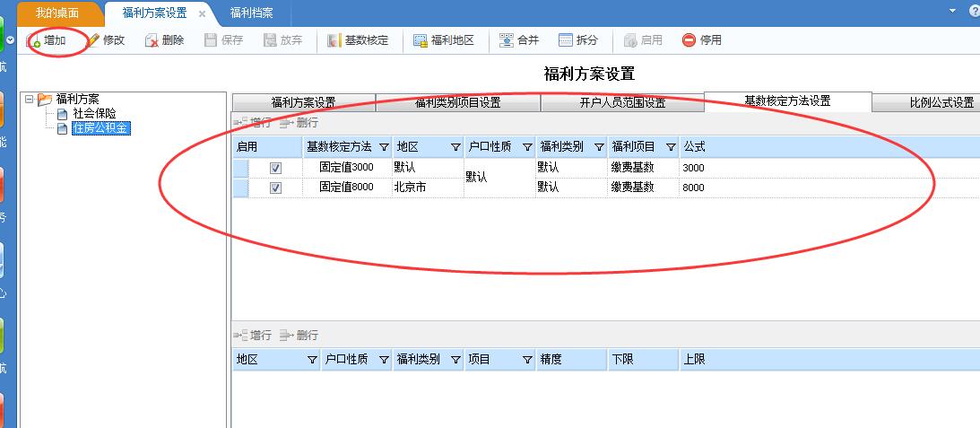Click the 删除 (Delete) toolbar icon
Image resolution: width=980 pixels, height=428 pixels.
[152, 41]
